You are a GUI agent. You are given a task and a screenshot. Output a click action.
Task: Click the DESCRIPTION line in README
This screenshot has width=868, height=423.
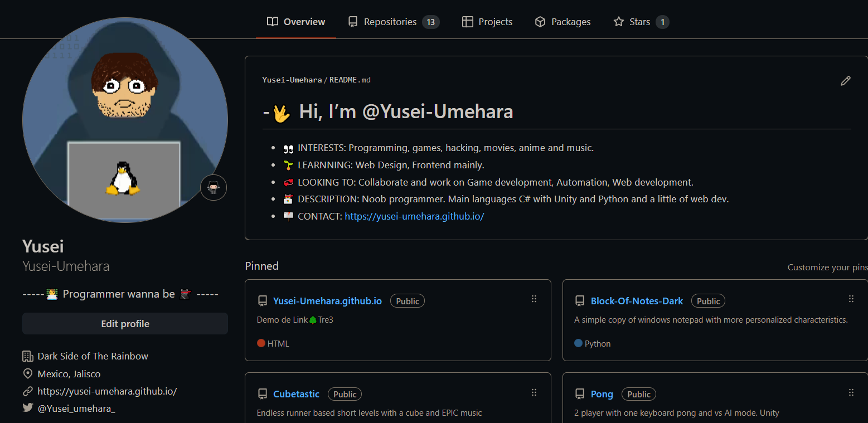pyautogui.click(x=506, y=199)
